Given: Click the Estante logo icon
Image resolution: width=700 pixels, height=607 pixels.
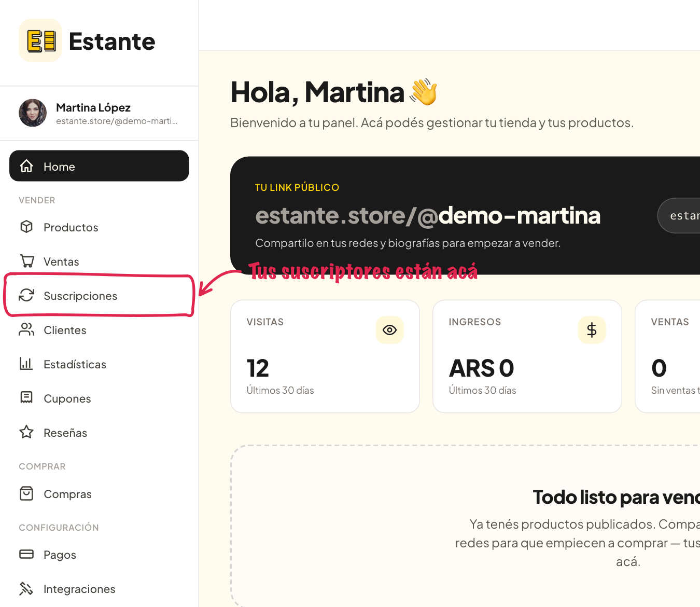Looking at the screenshot, I should [40, 40].
